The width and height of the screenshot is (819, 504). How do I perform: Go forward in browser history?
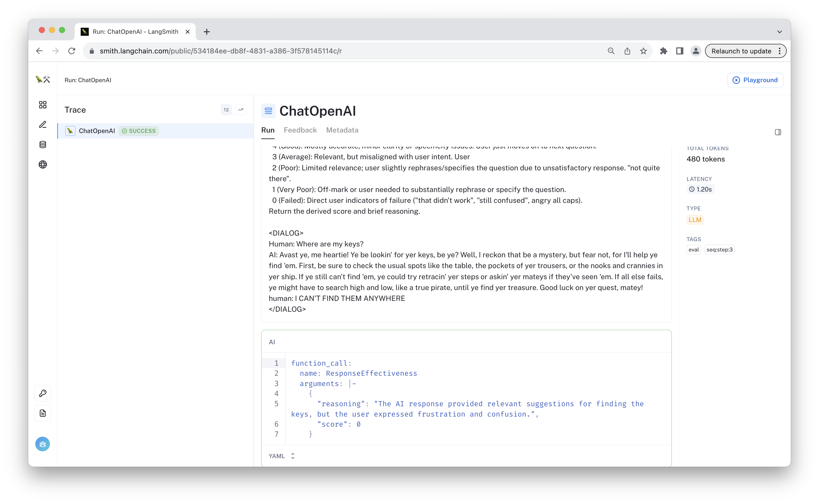55,51
